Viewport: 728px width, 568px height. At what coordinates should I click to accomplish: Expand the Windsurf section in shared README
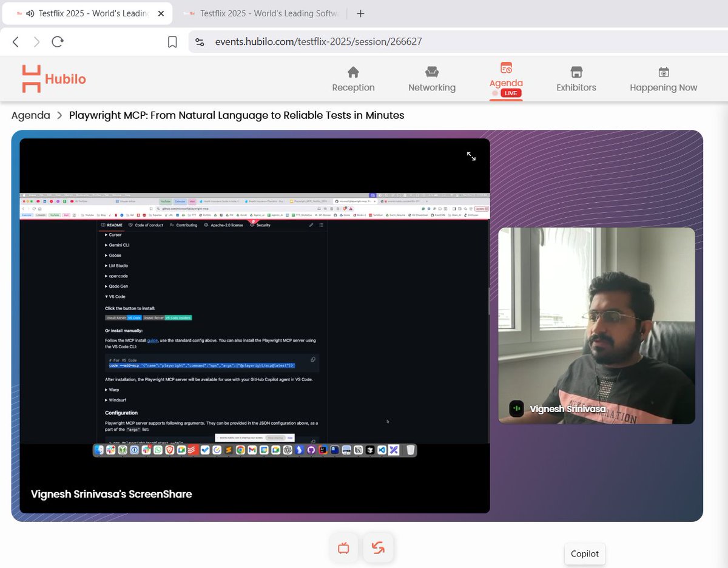115,400
